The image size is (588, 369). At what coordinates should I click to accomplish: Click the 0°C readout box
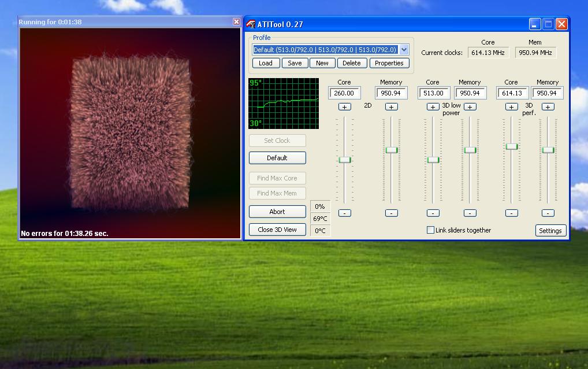(320, 231)
